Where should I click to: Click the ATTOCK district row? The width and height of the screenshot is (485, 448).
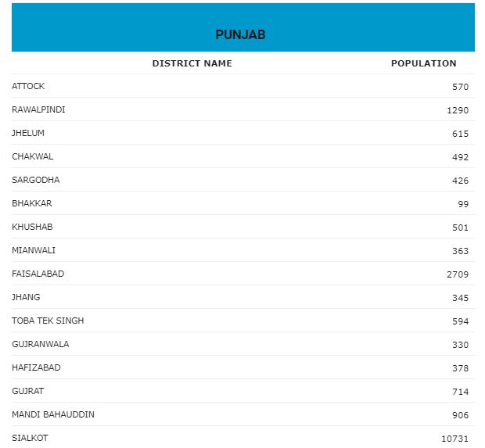[x=243, y=86]
